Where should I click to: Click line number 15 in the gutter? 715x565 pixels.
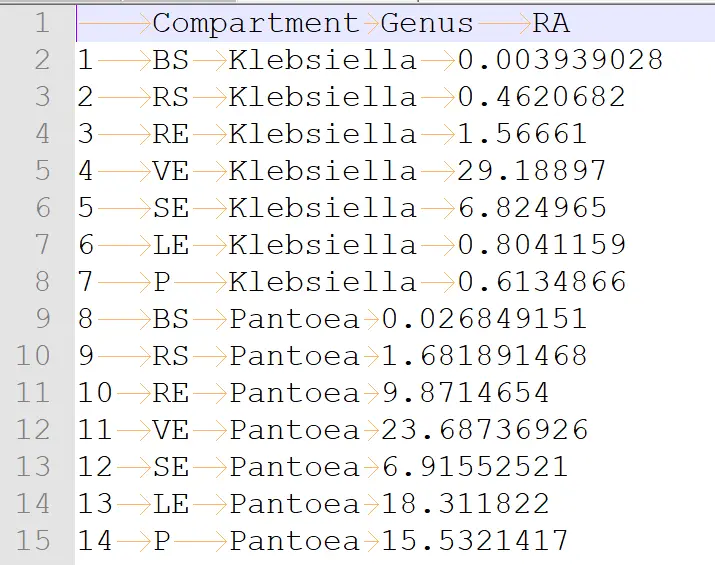click(x=33, y=541)
